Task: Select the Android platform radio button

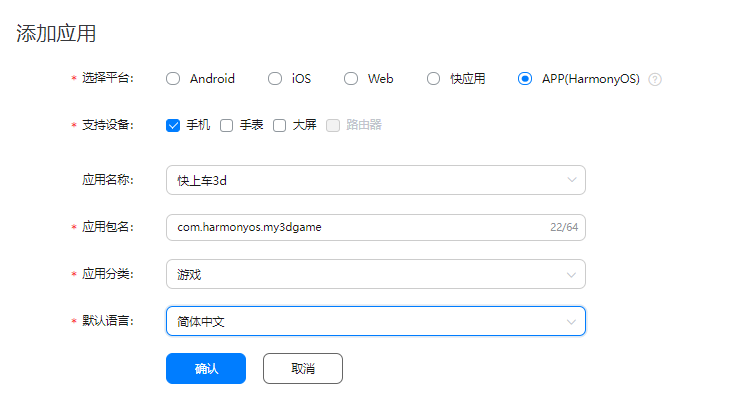Action: 173,79
